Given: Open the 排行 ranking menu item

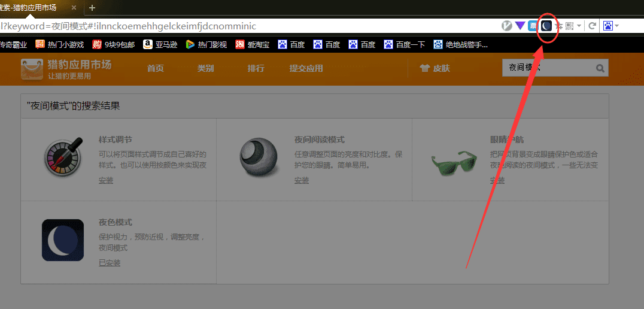Looking at the screenshot, I should (x=256, y=68).
